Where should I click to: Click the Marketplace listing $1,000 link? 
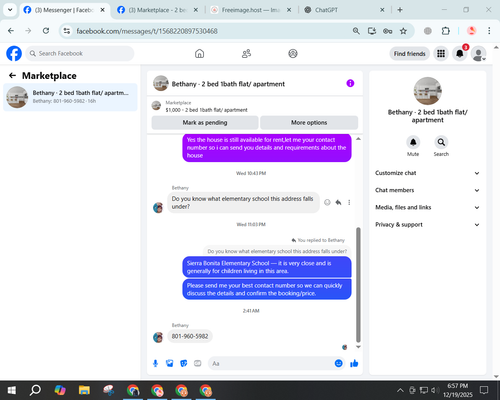(206, 110)
